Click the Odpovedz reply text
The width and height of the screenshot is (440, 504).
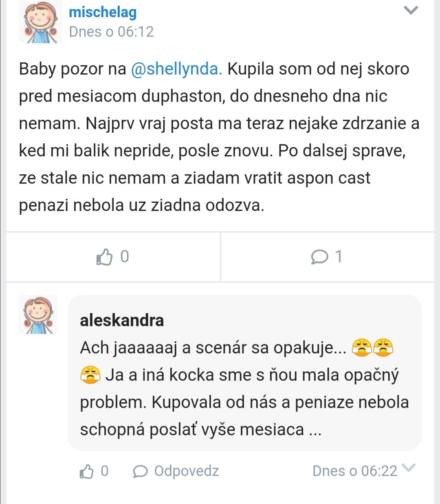coord(187,471)
